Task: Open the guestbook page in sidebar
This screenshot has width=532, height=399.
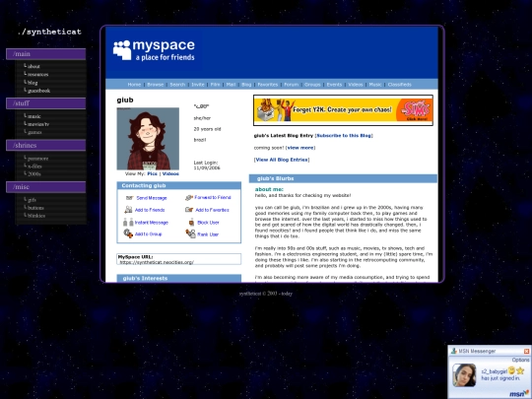Action: point(38,91)
